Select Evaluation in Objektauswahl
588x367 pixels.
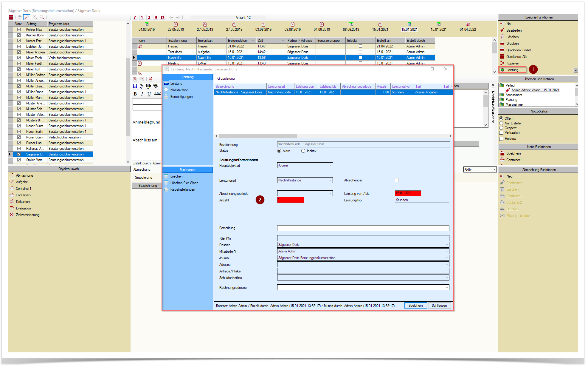(23, 208)
